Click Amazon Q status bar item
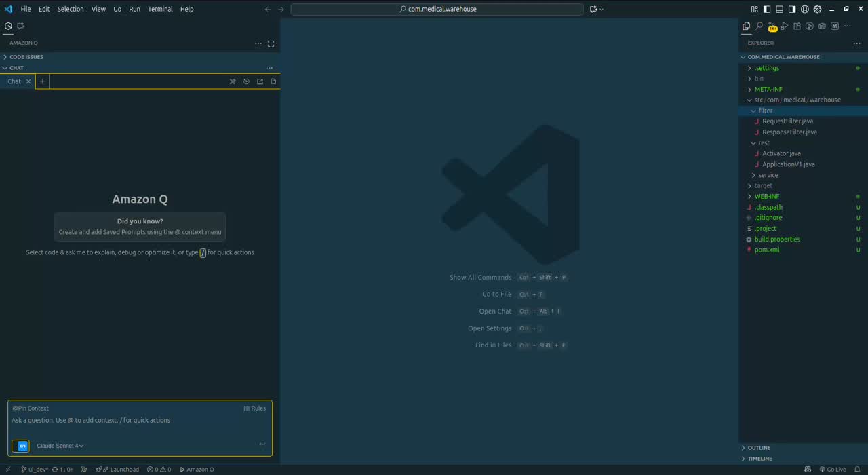Screen dimensions: 868x475 (197, 470)
